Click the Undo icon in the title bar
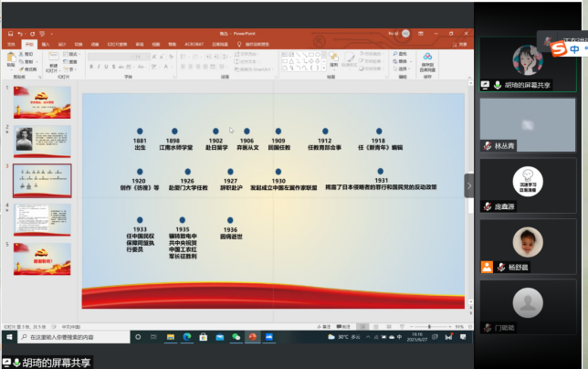The image size is (588, 369). 20,33
